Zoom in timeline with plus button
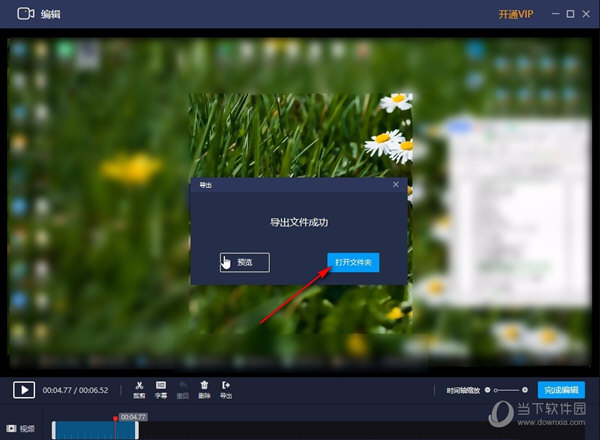Viewport: 600px width, 440px height. [x=525, y=390]
